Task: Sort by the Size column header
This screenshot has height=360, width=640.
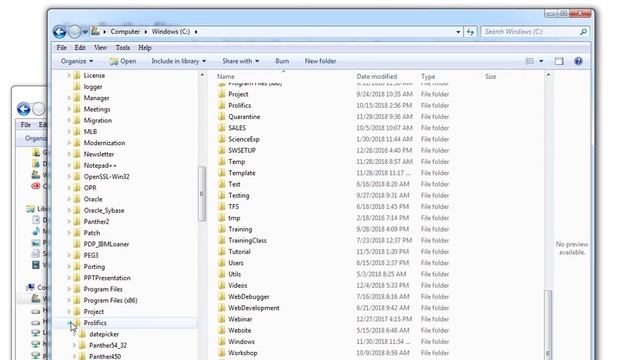Action: (491, 76)
